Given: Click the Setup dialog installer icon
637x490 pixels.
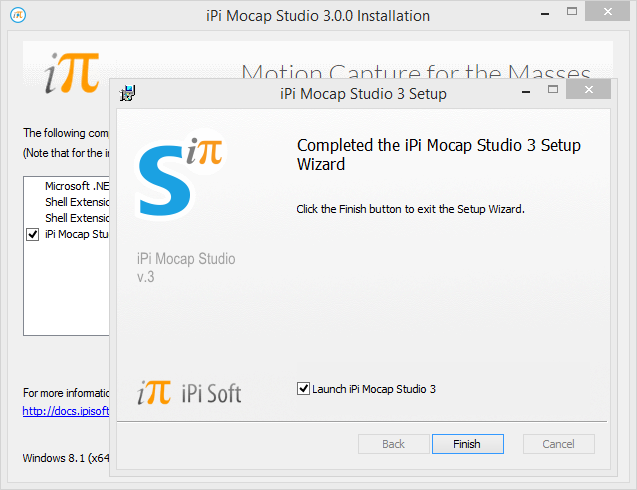Looking at the screenshot, I should [127, 93].
